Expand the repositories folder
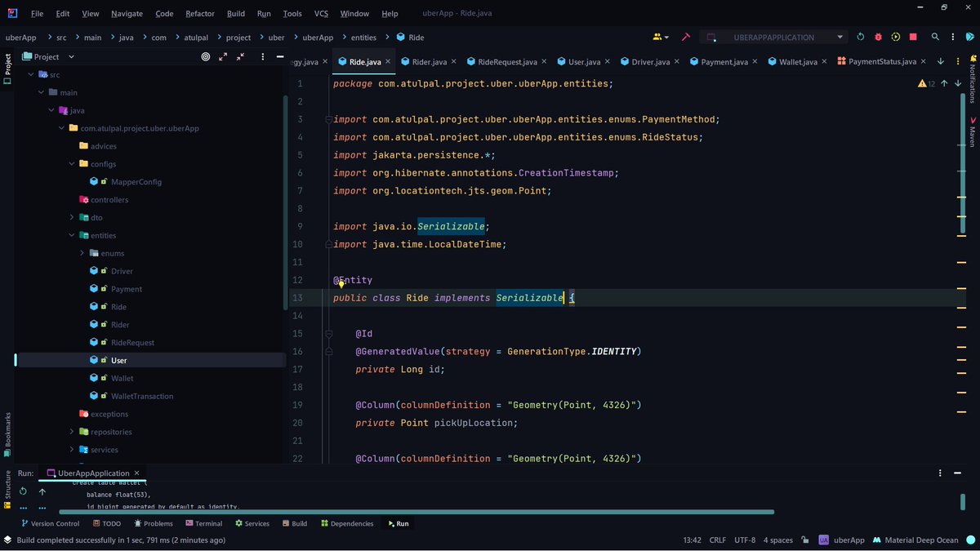This screenshot has width=980, height=551. point(72,432)
